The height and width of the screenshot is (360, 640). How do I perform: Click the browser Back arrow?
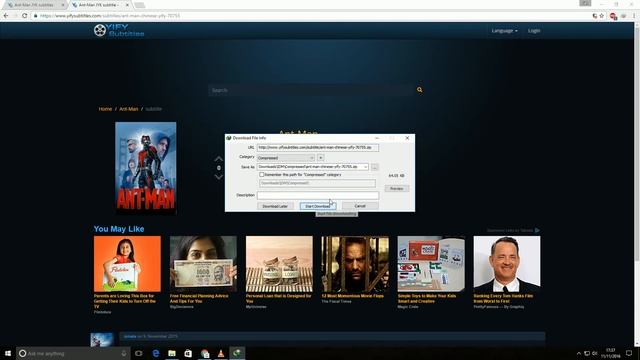tap(6, 16)
